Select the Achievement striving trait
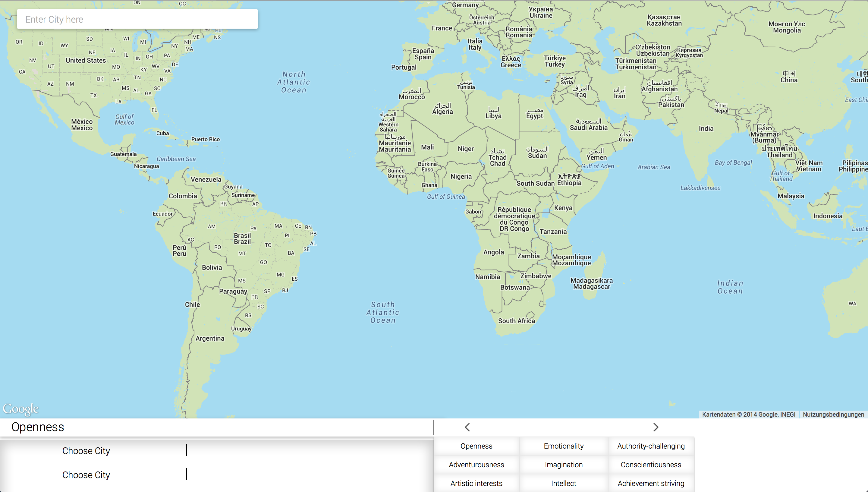Image resolution: width=868 pixels, height=492 pixels. [651, 483]
